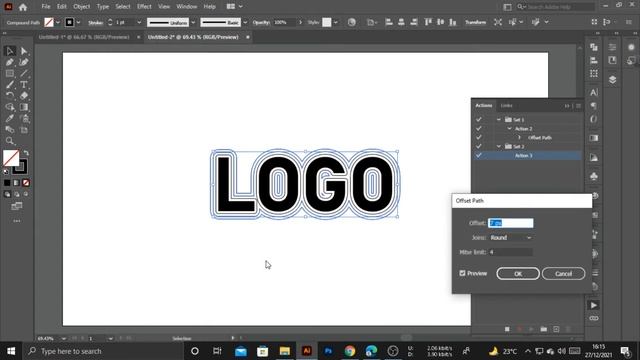Image resolution: width=640 pixels, height=360 pixels.
Task: Select the Direct Selection tool
Action: [24, 51]
